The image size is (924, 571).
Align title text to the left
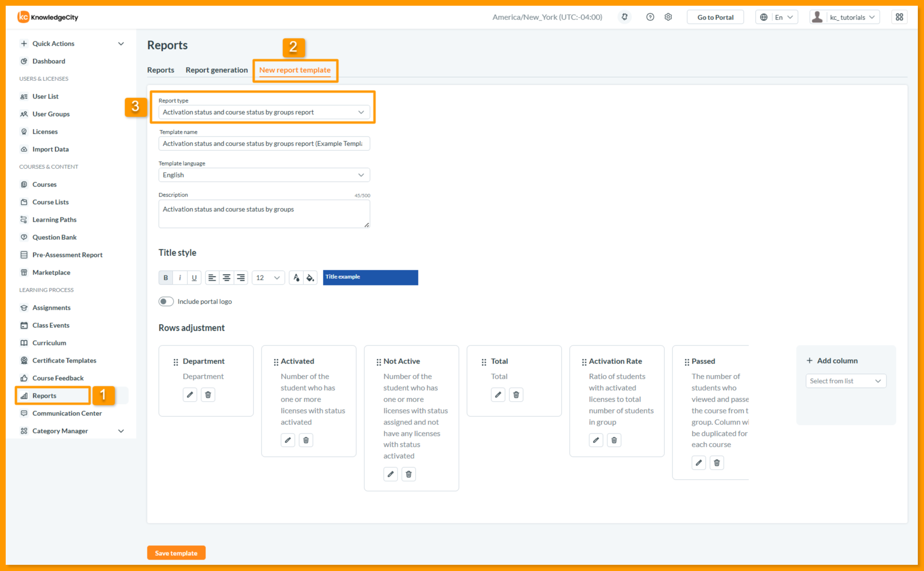tap(212, 277)
